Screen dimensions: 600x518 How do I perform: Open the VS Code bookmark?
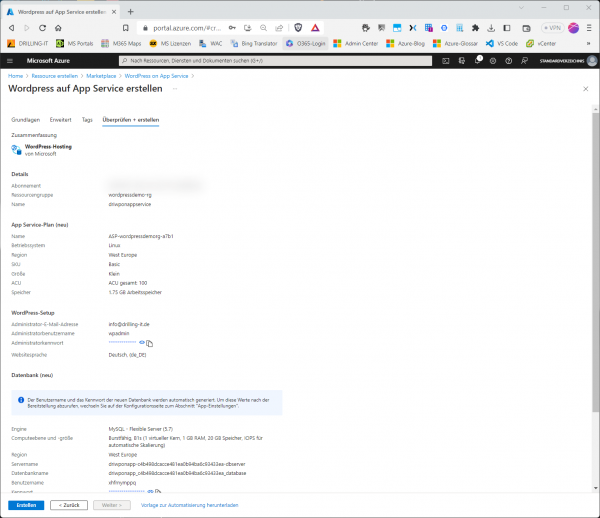coord(502,44)
